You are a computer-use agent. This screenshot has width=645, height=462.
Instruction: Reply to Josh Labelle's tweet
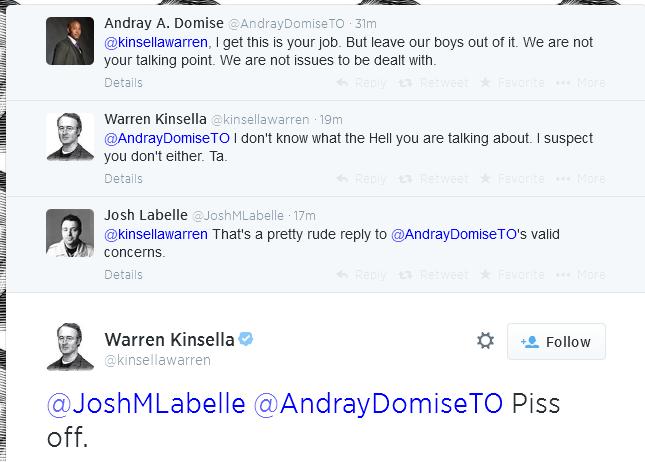pos(362,274)
